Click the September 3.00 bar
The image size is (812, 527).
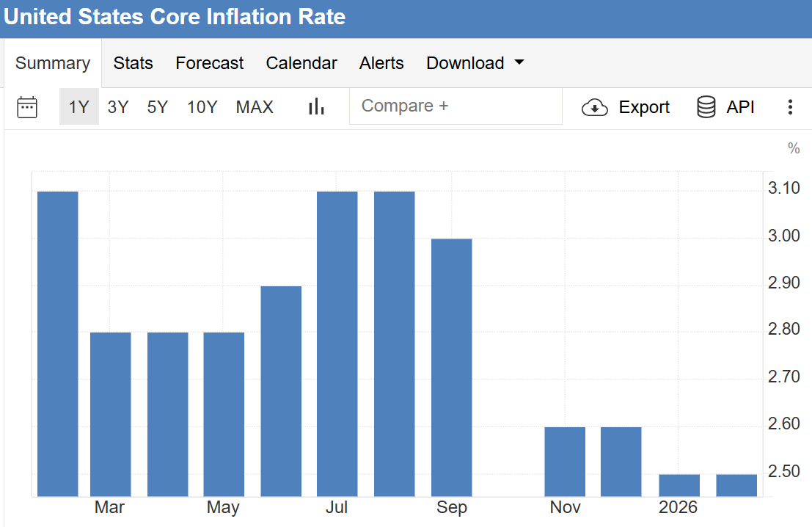[x=451, y=367]
